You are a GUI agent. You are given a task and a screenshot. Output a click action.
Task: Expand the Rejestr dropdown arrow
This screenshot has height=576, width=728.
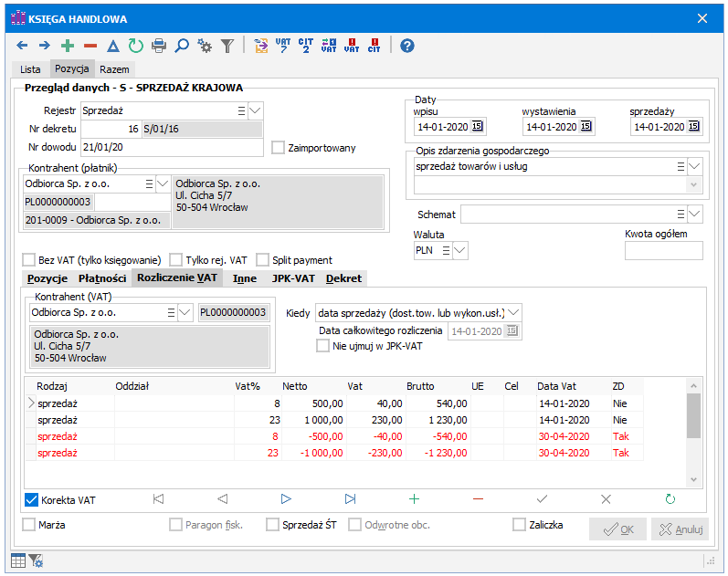click(x=256, y=110)
